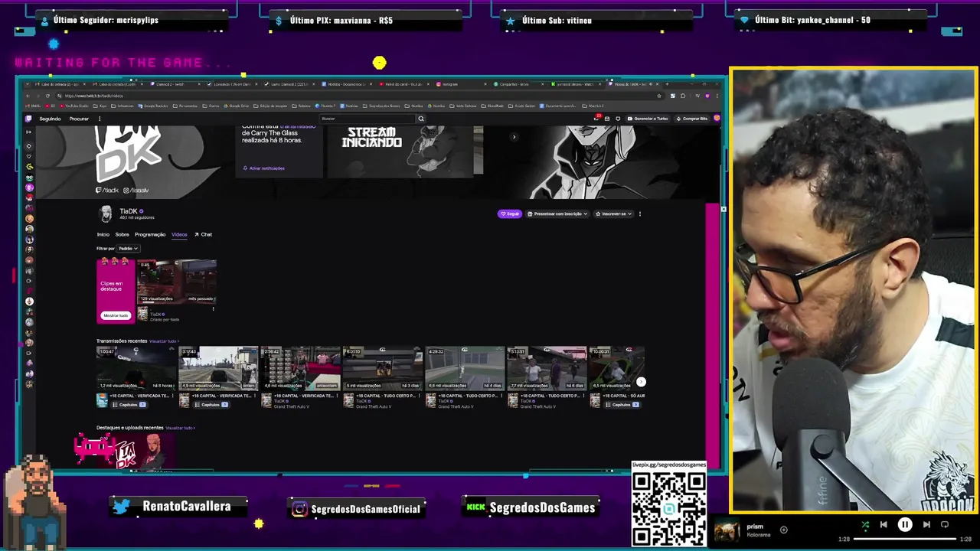Image resolution: width=980 pixels, height=551 pixels.
Task: Open the 4:29:32 broadcast thumbnail
Action: click(465, 368)
